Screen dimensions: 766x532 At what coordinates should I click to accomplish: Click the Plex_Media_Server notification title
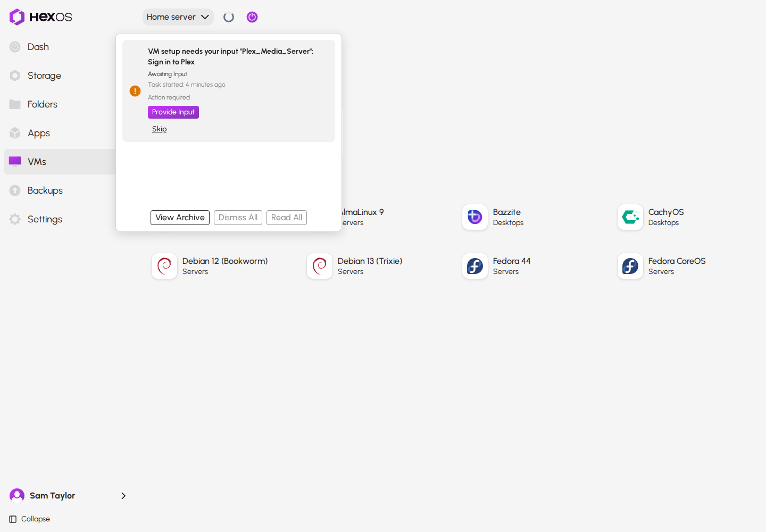(x=231, y=56)
